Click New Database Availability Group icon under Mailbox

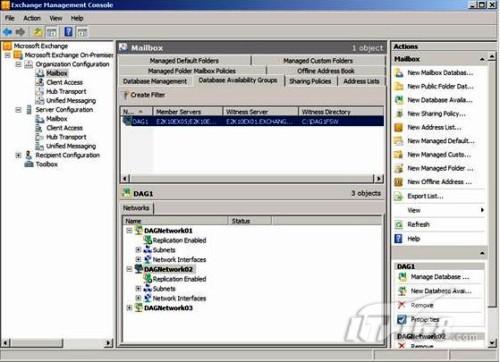(x=399, y=100)
